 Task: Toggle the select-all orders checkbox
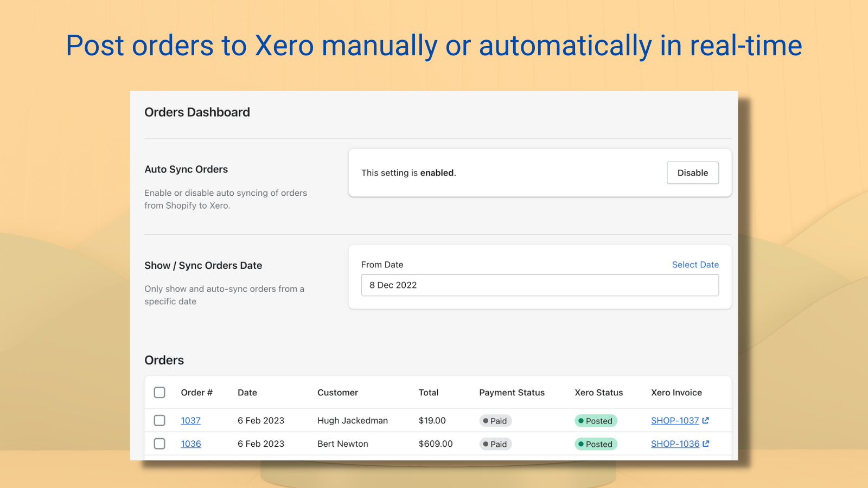tap(159, 393)
